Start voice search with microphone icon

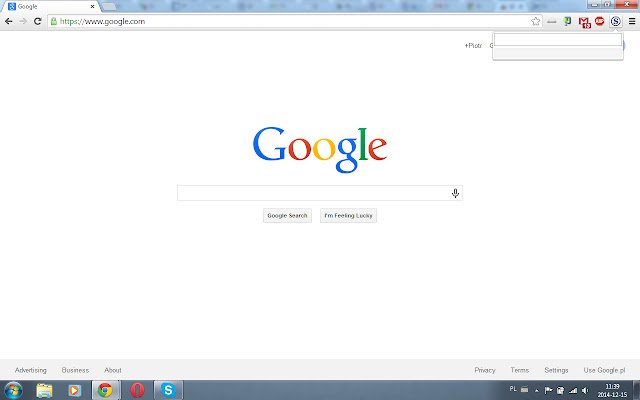tap(456, 193)
